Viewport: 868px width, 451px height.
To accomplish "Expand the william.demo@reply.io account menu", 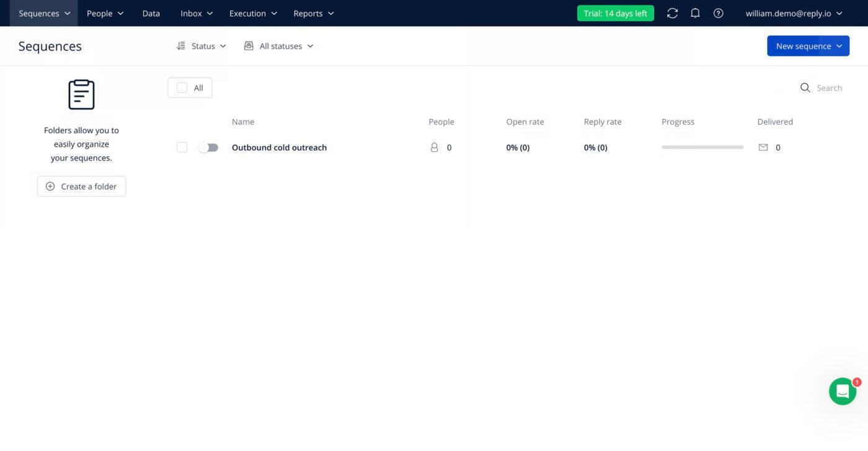I will (x=794, y=13).
